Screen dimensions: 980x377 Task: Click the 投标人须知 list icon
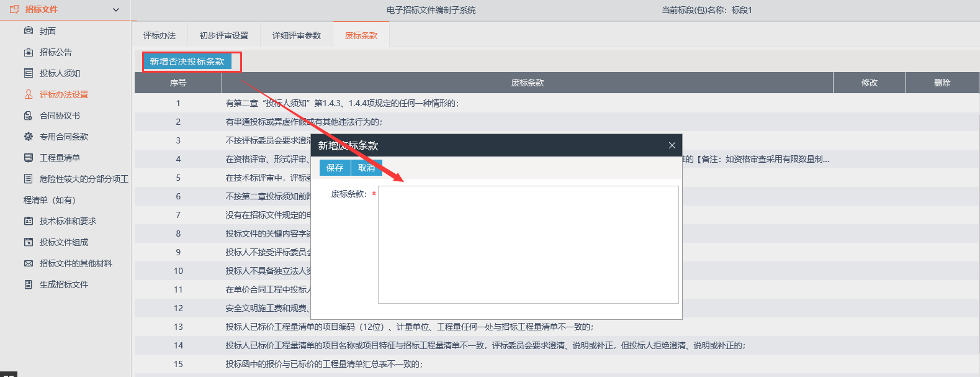29,73
